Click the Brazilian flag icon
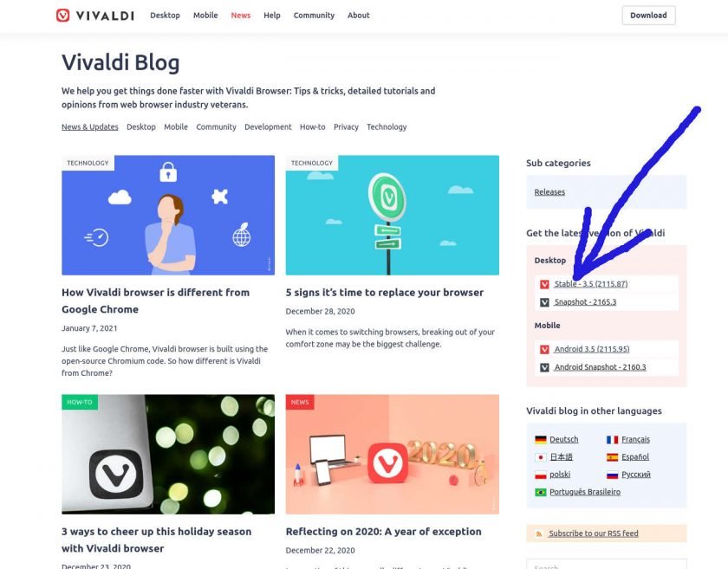This screenshot has height=569, width=728. click(x=540, y=492)
